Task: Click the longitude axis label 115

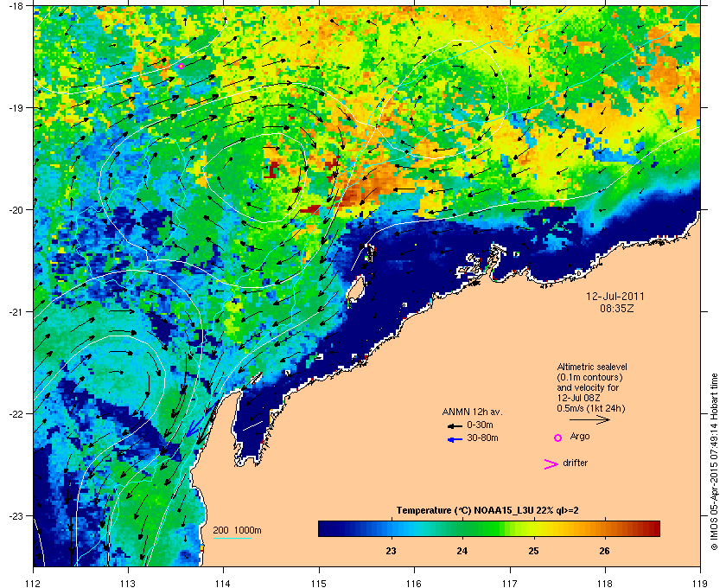Action: click(319, 583)
